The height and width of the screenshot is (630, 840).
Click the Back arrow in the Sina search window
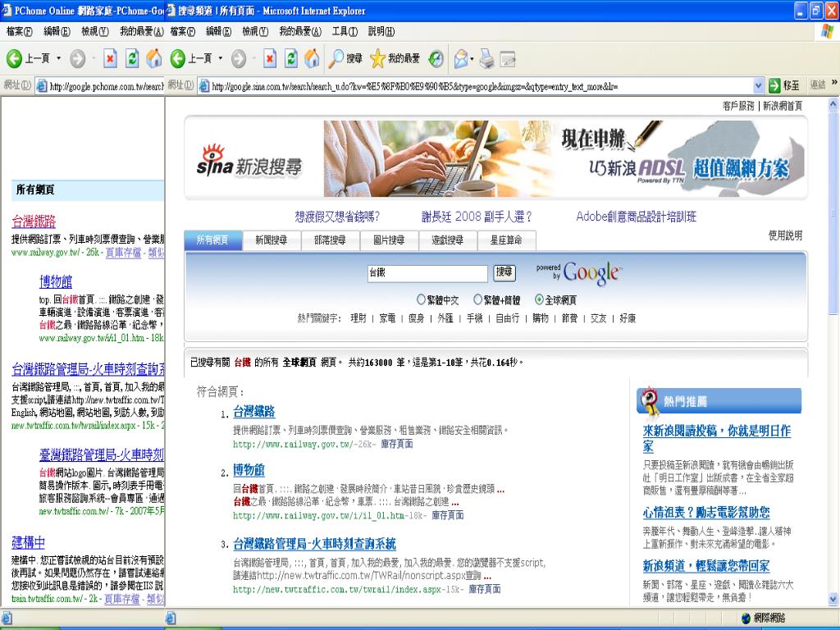(x=177, y=58)
